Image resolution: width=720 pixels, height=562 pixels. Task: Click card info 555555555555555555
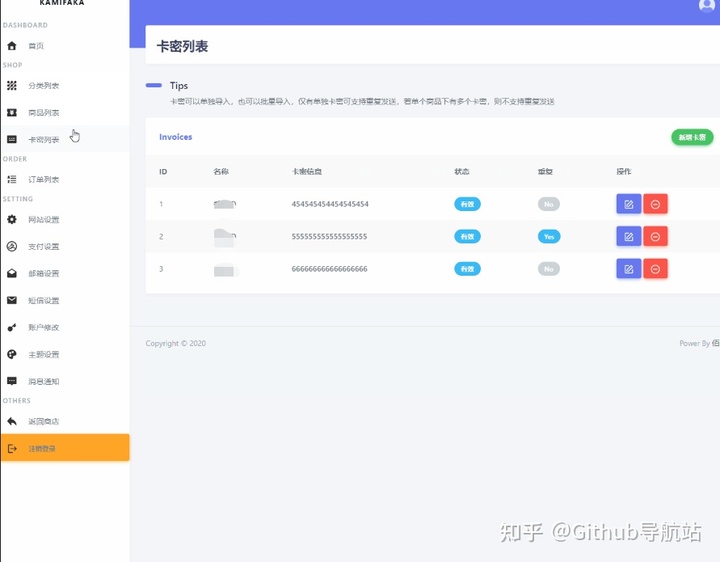329,236
